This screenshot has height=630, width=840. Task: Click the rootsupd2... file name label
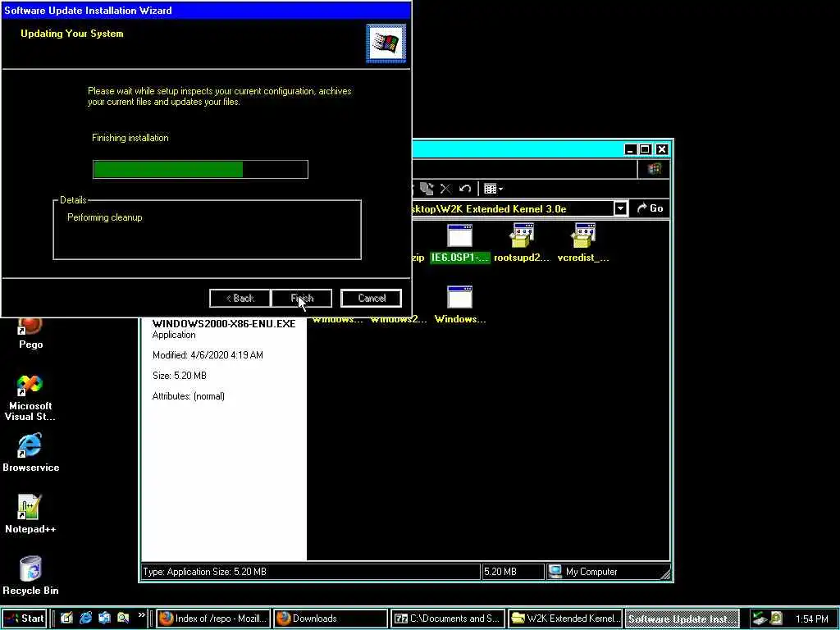point(522,258)
